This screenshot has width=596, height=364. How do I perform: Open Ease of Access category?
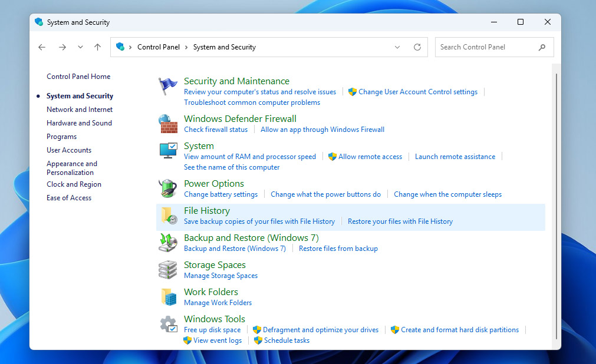pyautogui.click(x=69, y=198)
